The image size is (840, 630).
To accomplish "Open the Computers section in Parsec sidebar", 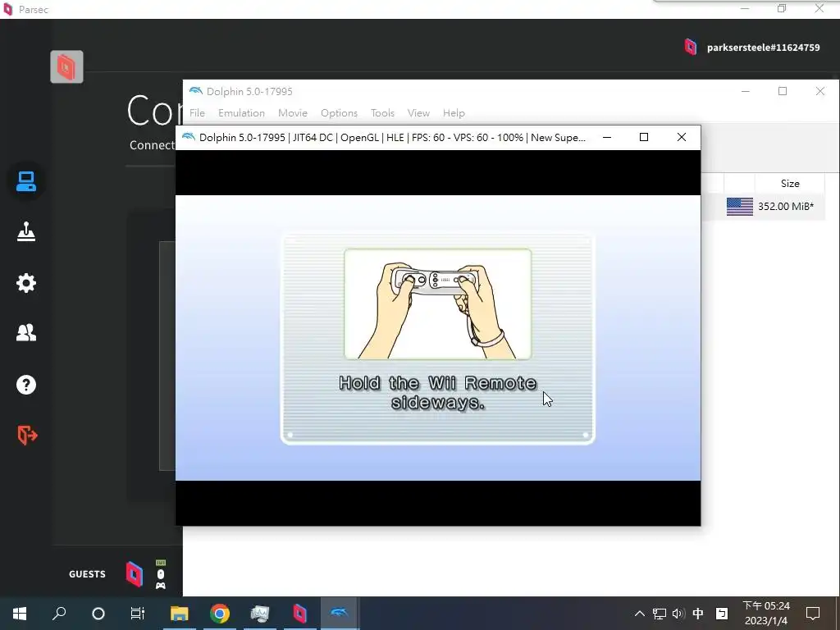I will pyautogui.click(x=25, y=181).
